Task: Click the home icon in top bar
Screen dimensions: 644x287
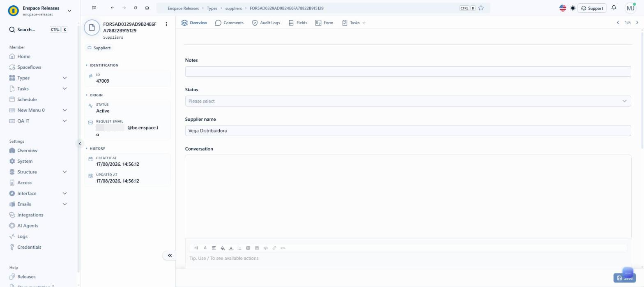Action: [x=147, y=8]
